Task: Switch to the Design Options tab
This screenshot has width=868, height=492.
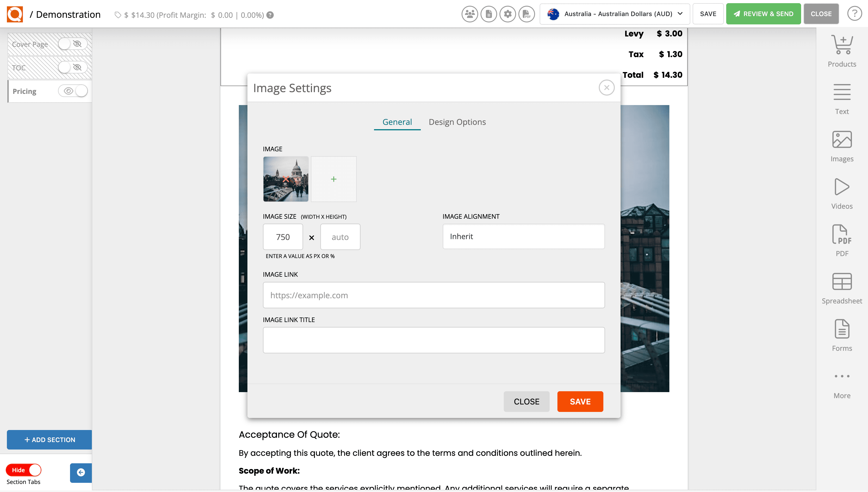Action: pyautogui.click(x=457, y=122)
